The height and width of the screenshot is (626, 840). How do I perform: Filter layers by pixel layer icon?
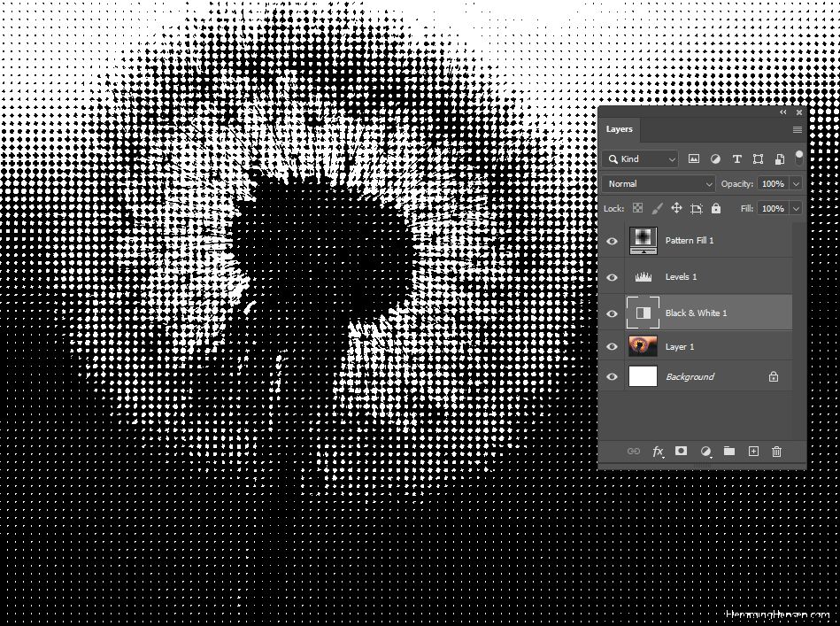(694, 158)
